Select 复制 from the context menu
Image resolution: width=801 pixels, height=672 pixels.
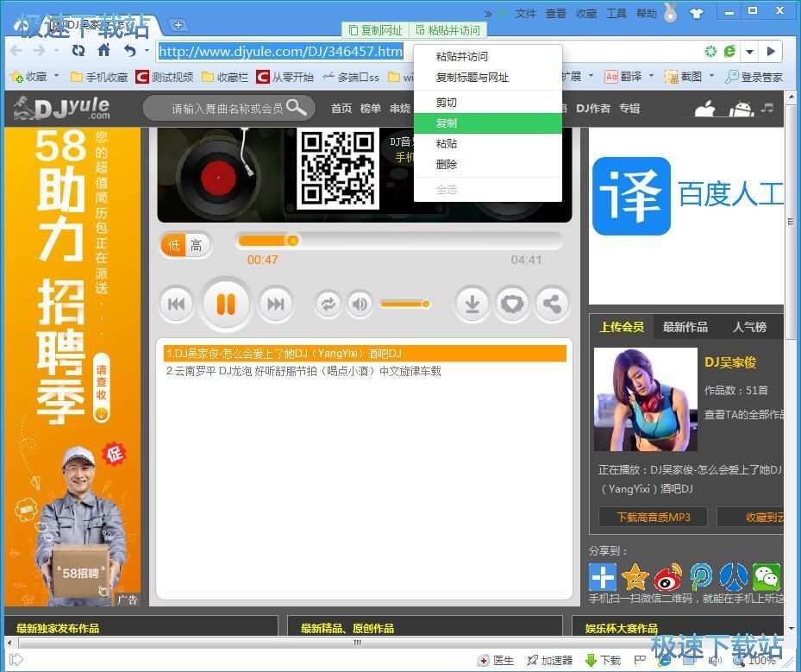click(x=447, y=122)
